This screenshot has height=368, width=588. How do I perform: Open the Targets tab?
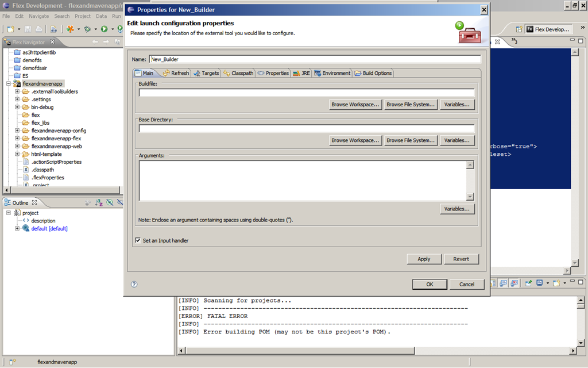tap(206, 73)
